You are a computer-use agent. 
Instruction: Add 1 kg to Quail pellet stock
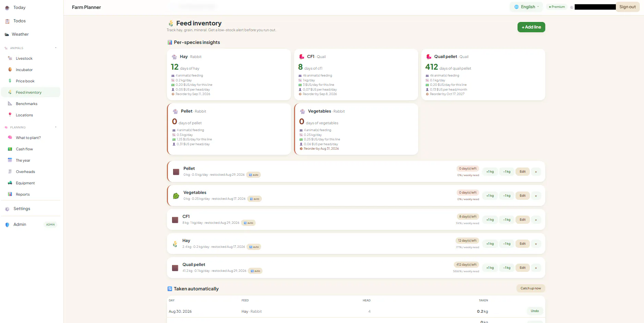[490, 268]
